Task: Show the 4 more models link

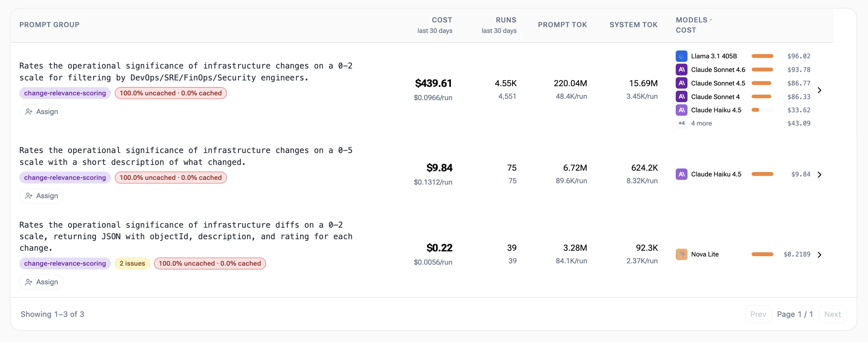Action: click(x=701, y=123)
